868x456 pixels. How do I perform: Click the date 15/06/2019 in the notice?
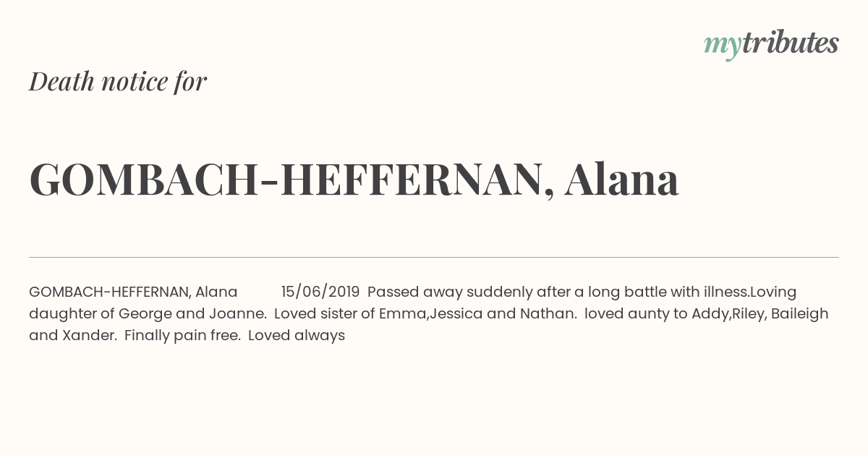[320, 292]
